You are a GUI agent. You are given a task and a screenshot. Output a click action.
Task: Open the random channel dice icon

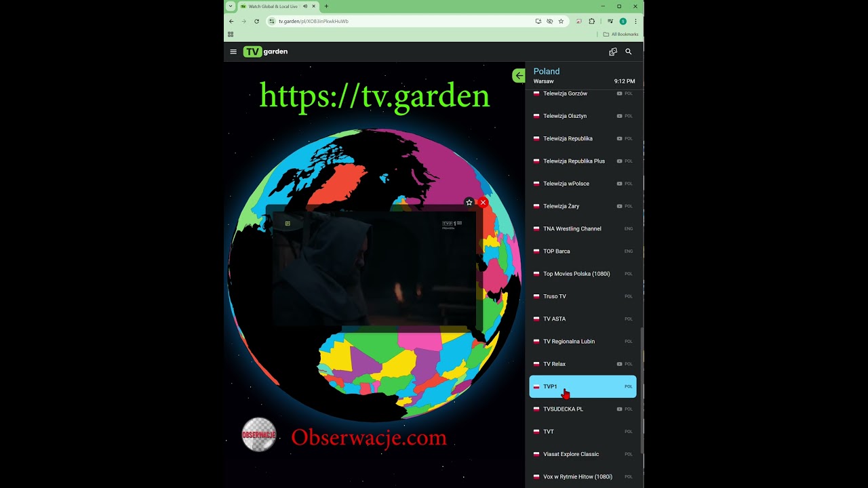pos(613,52)
